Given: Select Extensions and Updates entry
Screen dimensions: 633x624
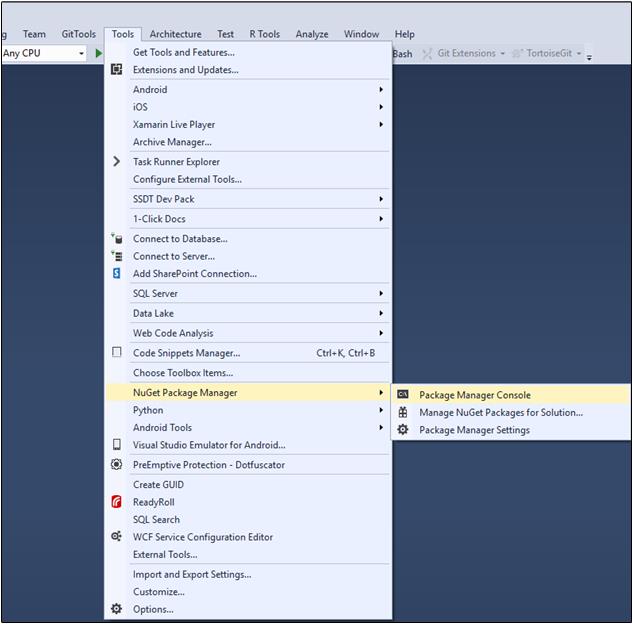Looking at the screenshot, I should tap(248, 69).
